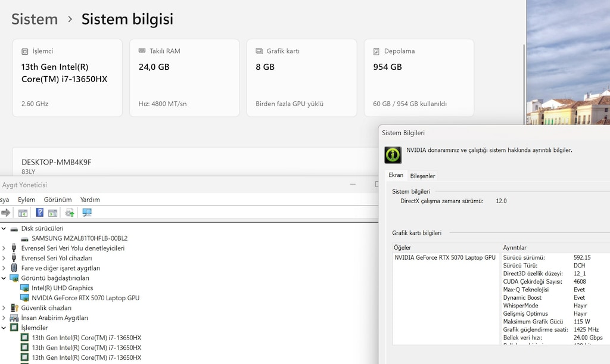Click the DirectX version value 12.0

coord(501,201)
